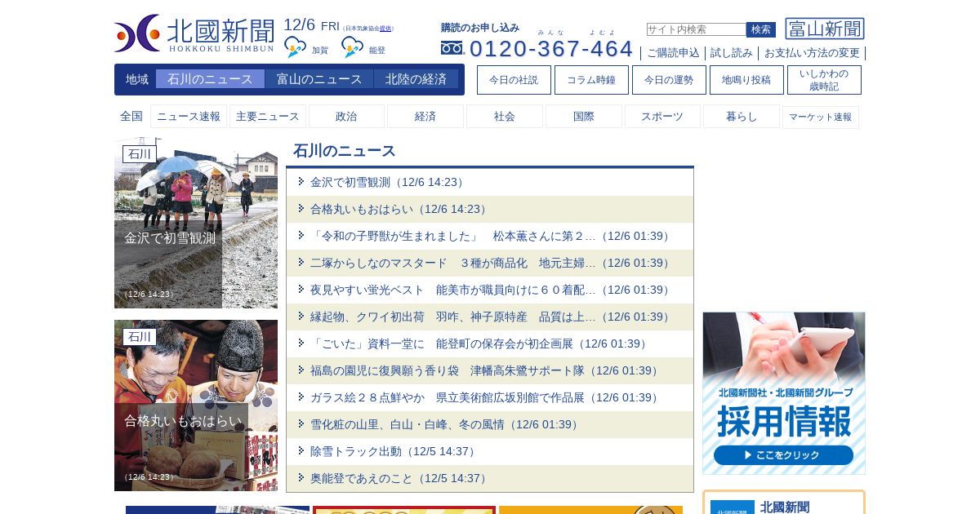Open the 富山新聞 logo link

[x=825, y=29]
